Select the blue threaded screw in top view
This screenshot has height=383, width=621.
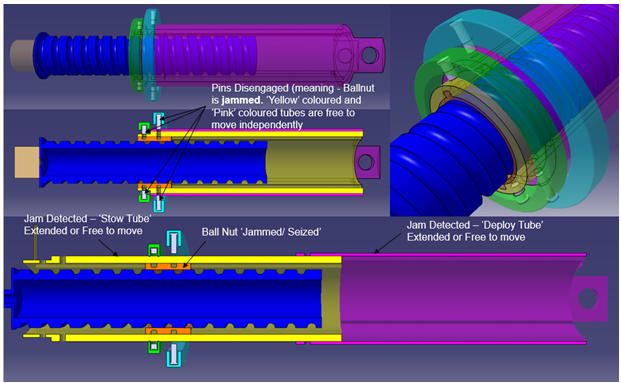click(81, 55)
